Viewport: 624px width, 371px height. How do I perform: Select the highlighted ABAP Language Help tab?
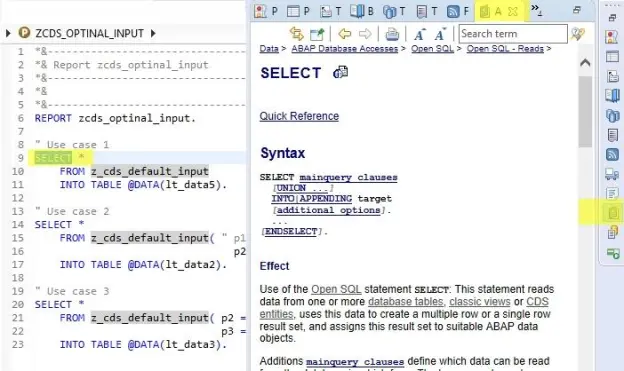coord(491,12)
